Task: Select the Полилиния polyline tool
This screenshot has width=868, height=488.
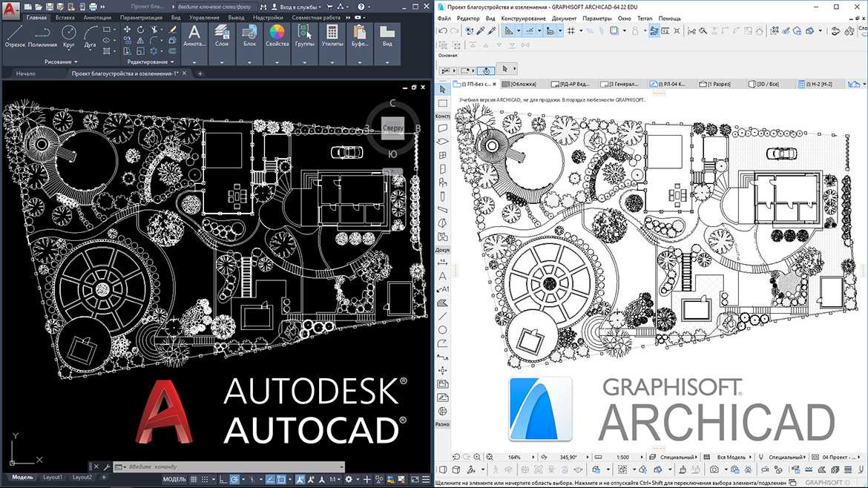Action: point(42,36)
